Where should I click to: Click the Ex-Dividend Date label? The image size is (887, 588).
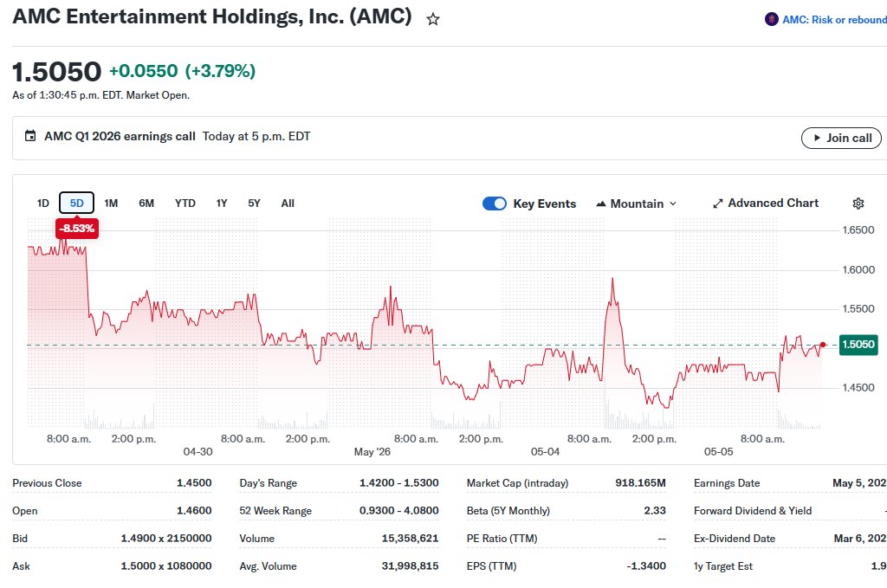click(x=735, y=539)
